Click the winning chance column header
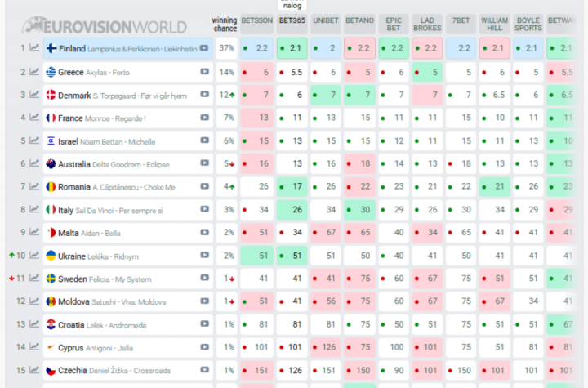Image resolution: width=588 pixels, height=388 pixels. pos(225,24)
